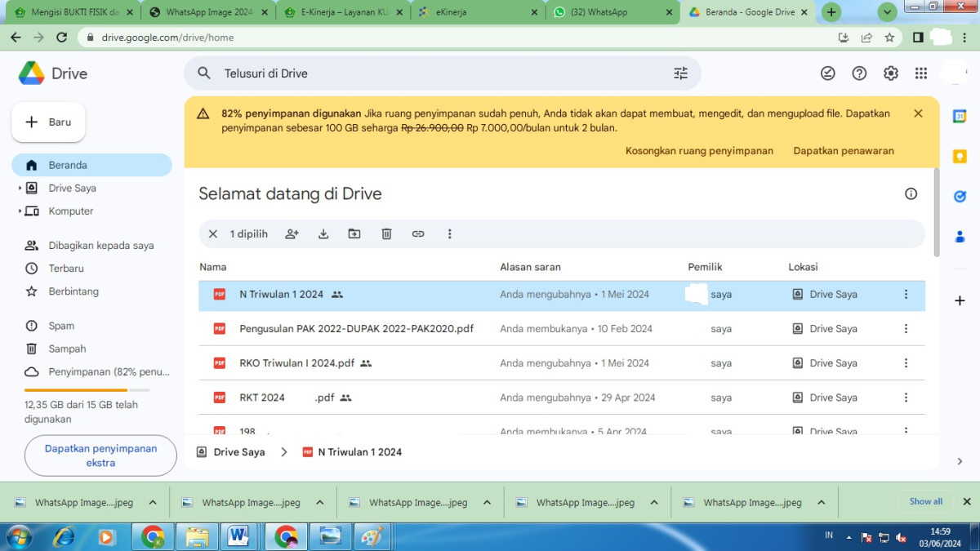The height and width of the screenshot is (551, 980).
Task: Open more options for RKT 2024 row
Action: click(x=906, y=398)
